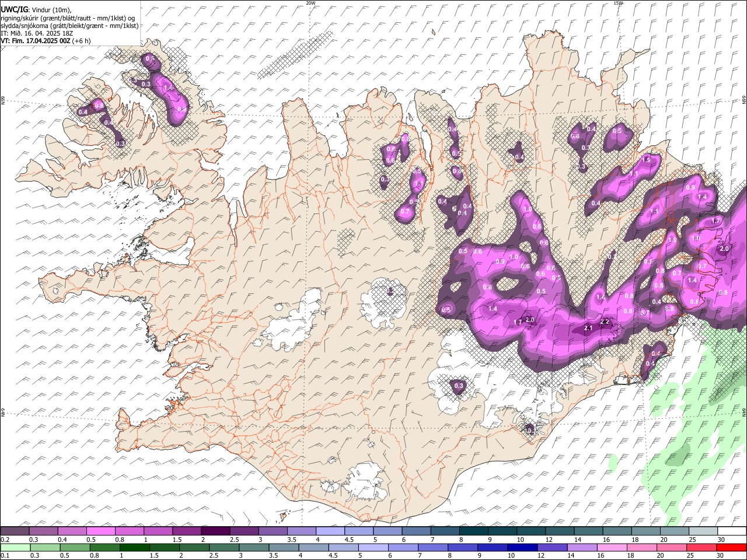747x560 pixels.
Task: Click the 'slydda/snjókoma (grátt/bleikt/grænt' legend line
Action: pyautogui.click(x=69, y=26)
